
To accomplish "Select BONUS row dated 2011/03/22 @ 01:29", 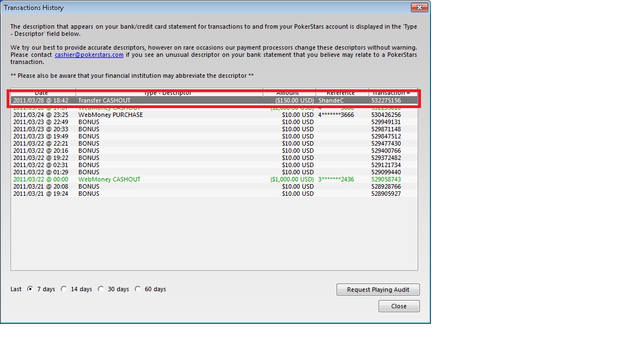I will [214, 172].
